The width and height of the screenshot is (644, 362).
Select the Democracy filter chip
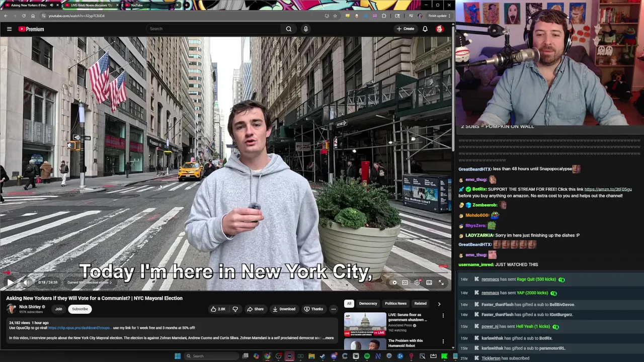pyautogui.click(x=368, y=303)
